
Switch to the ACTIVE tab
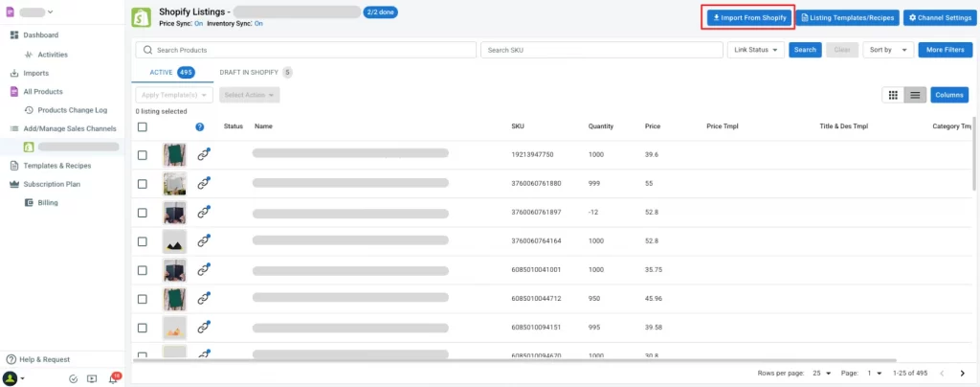click(172, 73)
